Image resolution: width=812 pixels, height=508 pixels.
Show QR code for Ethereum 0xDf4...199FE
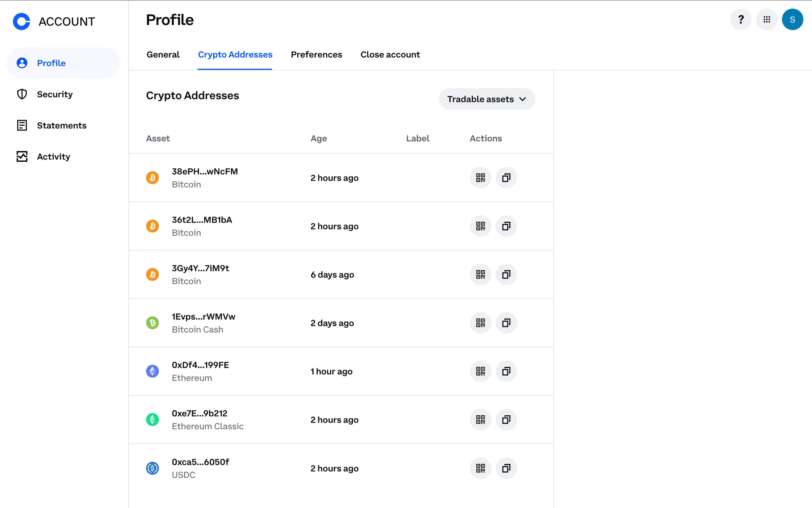click(480, 371)
